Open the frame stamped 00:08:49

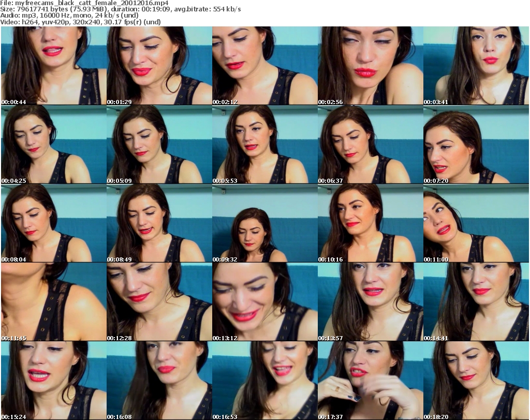pyautogui.click(x=159, y=223)
